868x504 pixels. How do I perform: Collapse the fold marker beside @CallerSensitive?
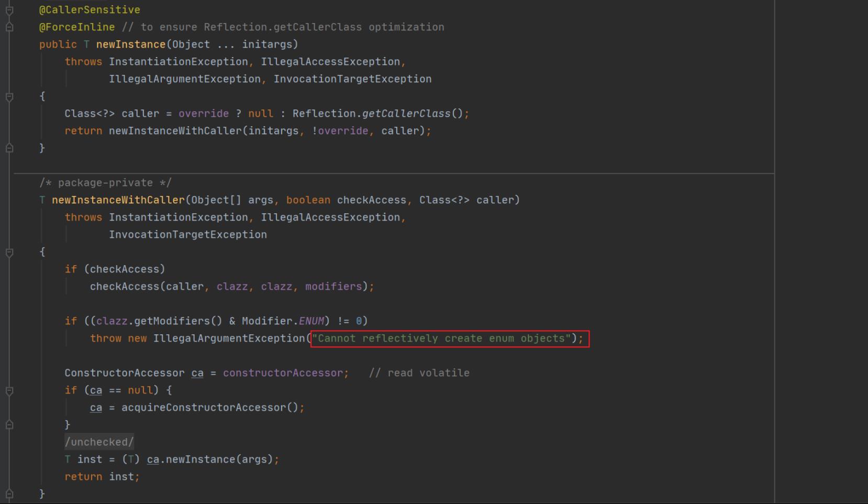coord(9,10)
